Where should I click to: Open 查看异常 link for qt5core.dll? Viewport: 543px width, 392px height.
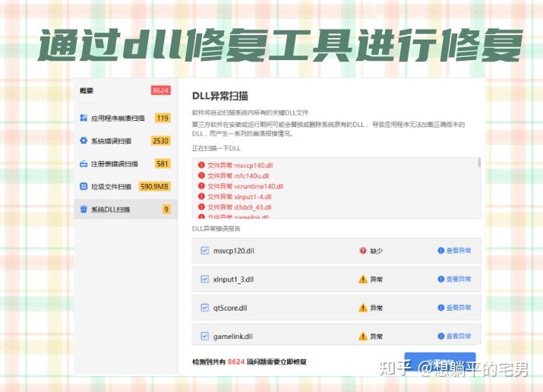click(459, 307)
